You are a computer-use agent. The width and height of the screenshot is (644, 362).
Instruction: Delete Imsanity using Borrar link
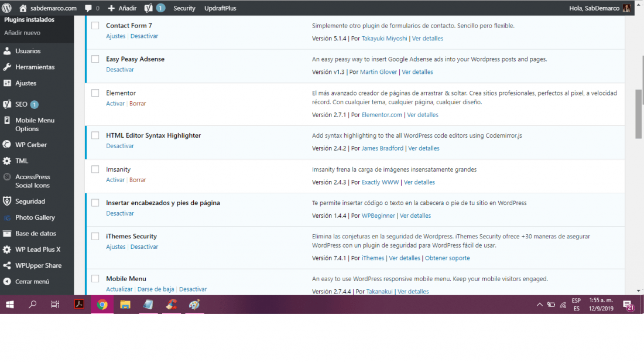tap(138, 180)
